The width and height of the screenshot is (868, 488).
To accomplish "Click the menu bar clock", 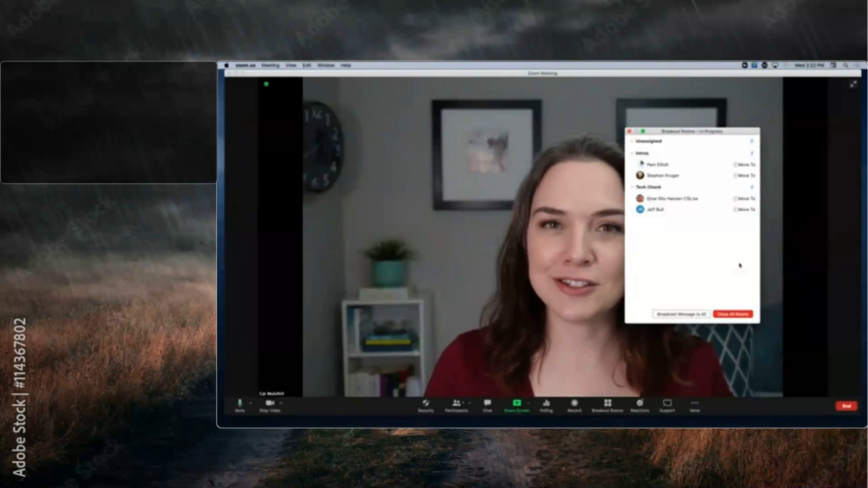I will tap(809, 66).
